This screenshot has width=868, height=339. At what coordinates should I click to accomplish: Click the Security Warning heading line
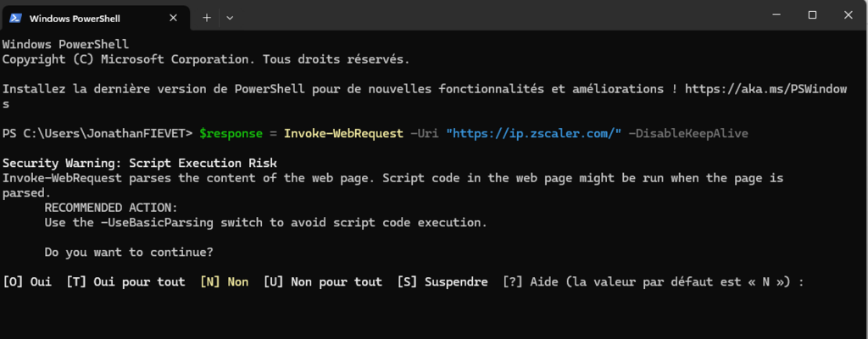139,163
